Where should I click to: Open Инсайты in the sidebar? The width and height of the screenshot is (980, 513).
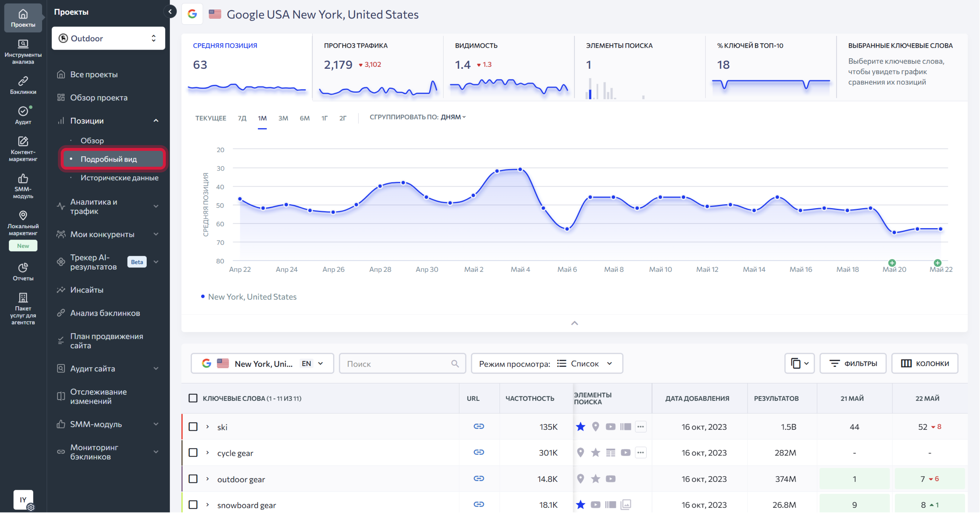coord(87,290)
